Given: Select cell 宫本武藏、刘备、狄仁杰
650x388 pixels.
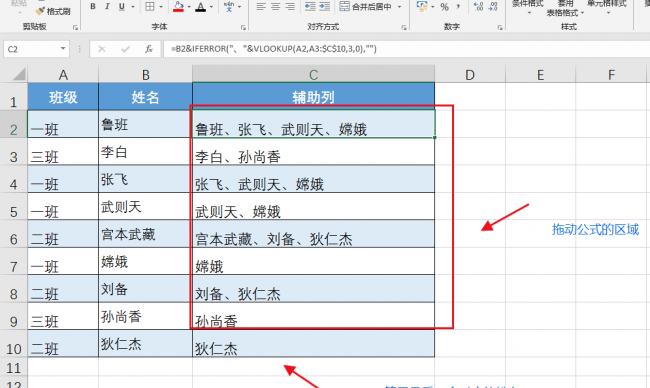Looking at the screenshot, I should pos(313,234).
